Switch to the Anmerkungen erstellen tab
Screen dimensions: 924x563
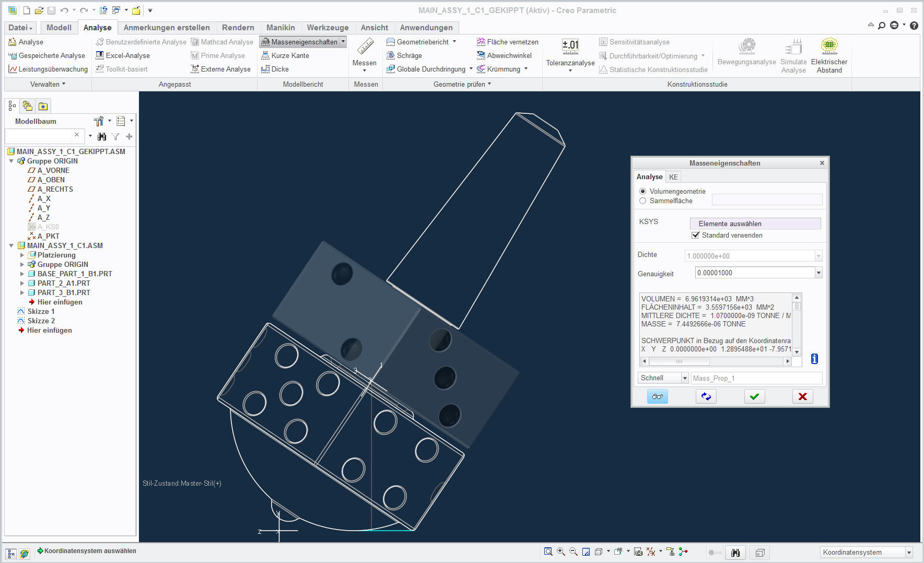(x=167, y=28)
